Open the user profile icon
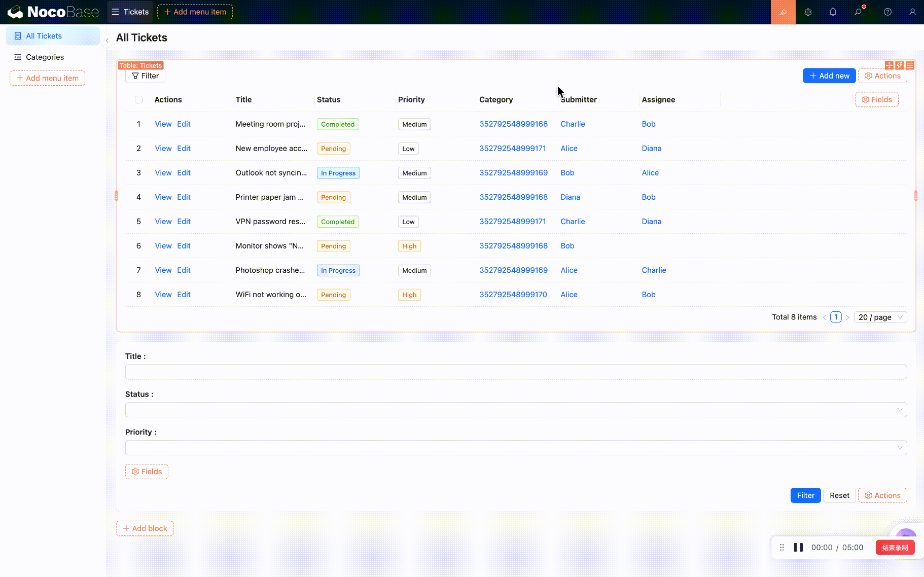 (912, 12)
